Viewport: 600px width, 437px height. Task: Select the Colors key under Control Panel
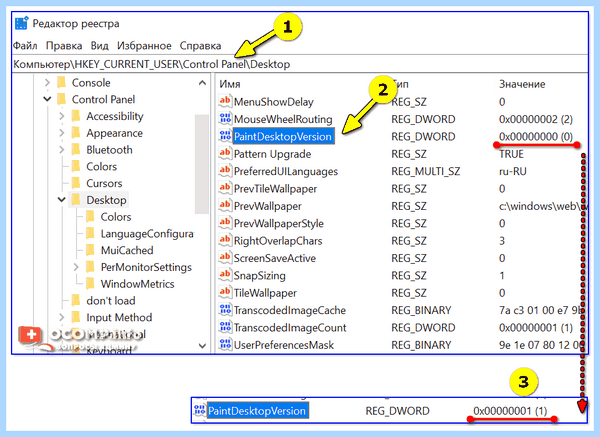[101, 166]
